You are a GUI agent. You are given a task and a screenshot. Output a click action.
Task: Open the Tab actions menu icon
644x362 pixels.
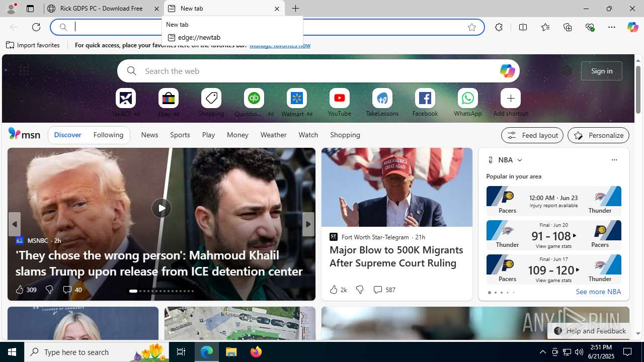[x=30, y=9]
